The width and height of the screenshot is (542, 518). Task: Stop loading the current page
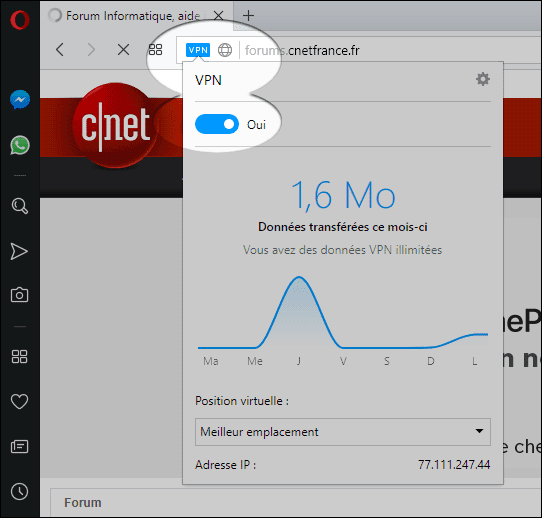pyautogui.click(x=123, y=50)
